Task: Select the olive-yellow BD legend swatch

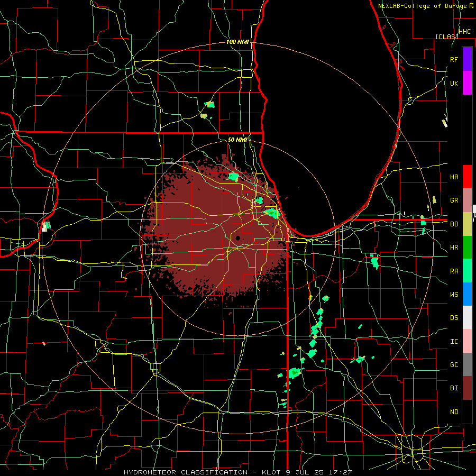Action: (x=467, y=224)
